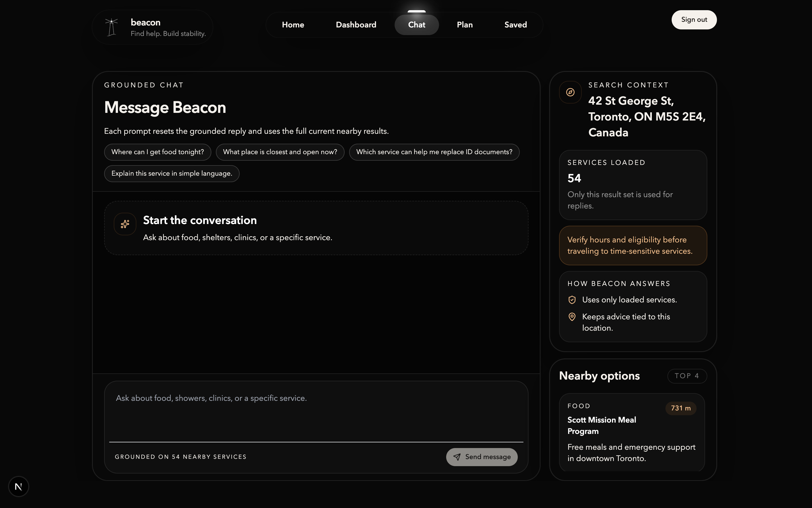Click 'Explain this service in simple language' chip
812x508 pixels.
pyautogui.click(x=171, y=173)
